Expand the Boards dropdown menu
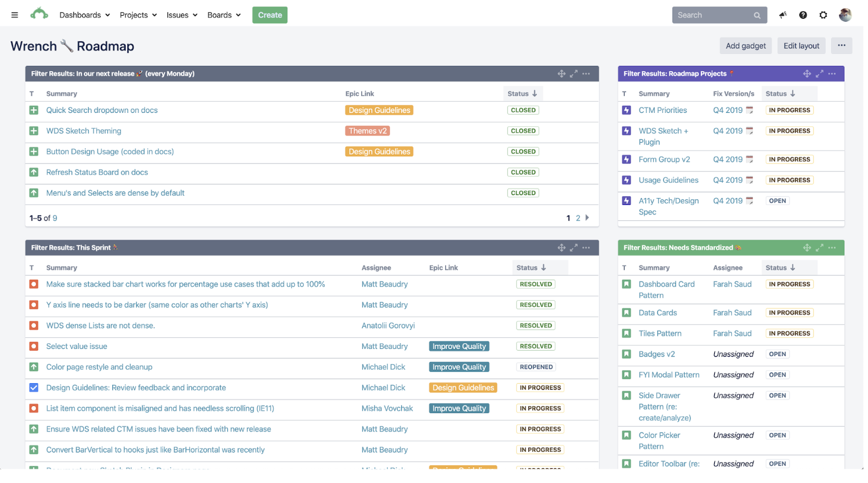 point(224,15)
